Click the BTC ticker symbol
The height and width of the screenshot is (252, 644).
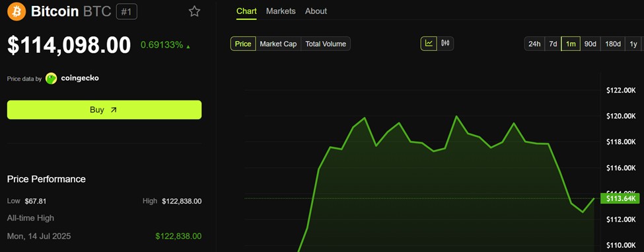pos(97,11)
